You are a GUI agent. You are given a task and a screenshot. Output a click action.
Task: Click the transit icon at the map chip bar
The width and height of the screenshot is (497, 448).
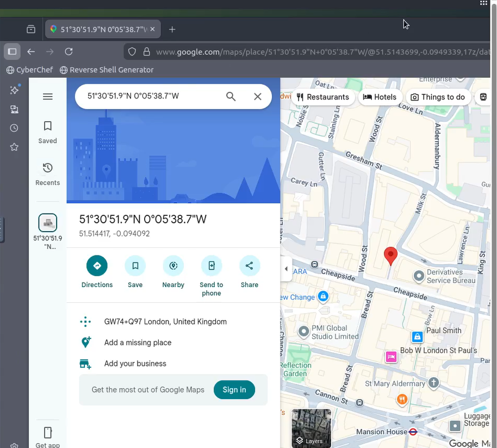482,96
